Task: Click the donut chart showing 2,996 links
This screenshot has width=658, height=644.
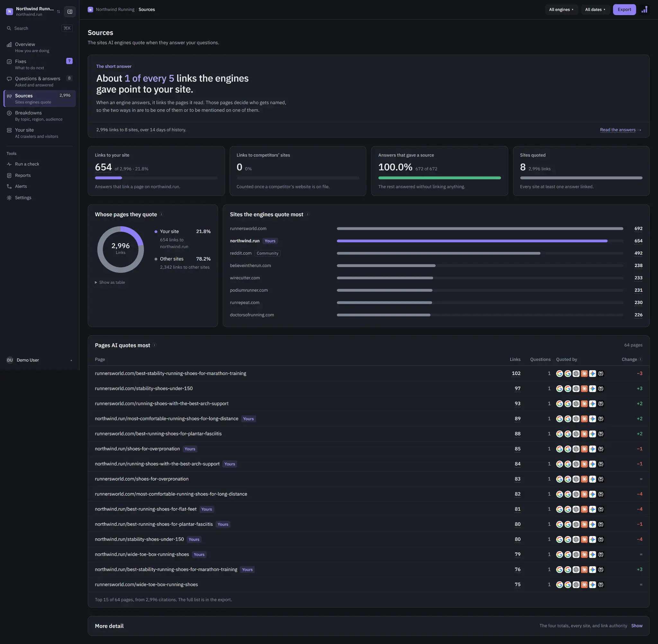Action: tap(120, 250)
